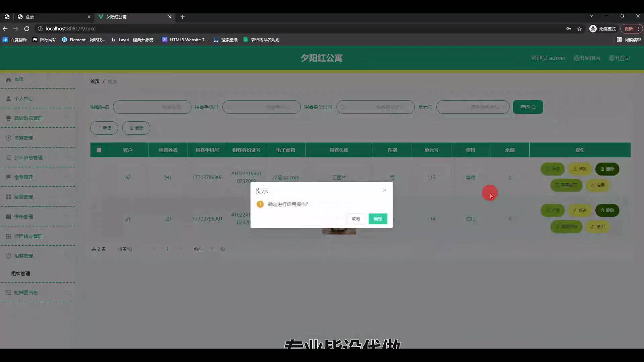This screenshot has width=644, height=362.
Task: Close the 提示 dialog with X icon
Action: [385, 190]
